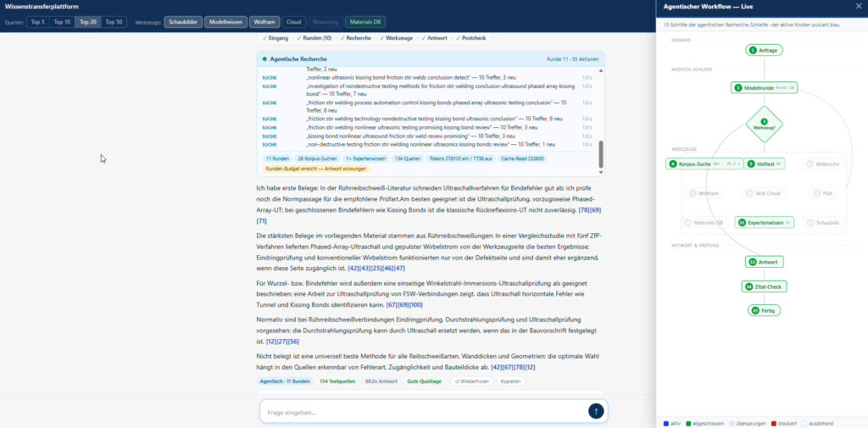Open citation link [27]

pyautogui.click(x=281, y=342)
